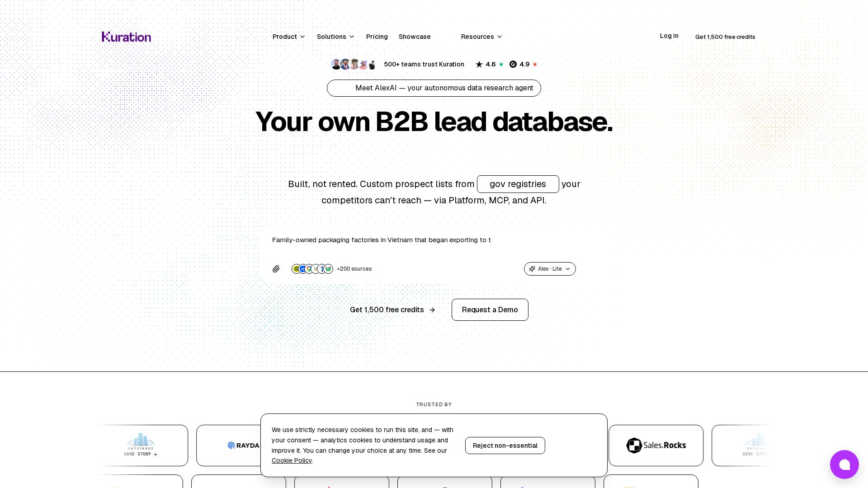Click the arrow after Get 1,500 free credits
The image size is (868, 488).
click(432, 310)
